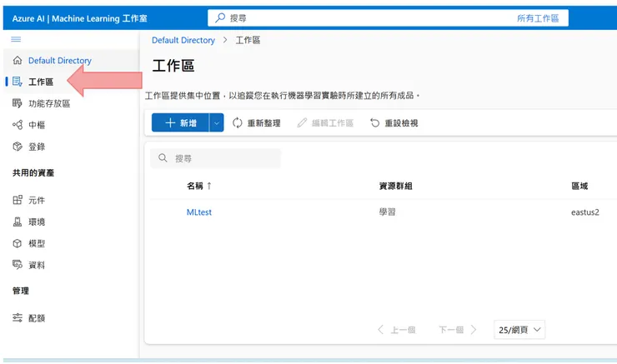This screenshot has height=364, width=617.
Task: Click the 學習 resource group cell
Action: click(x=387, y=212)
